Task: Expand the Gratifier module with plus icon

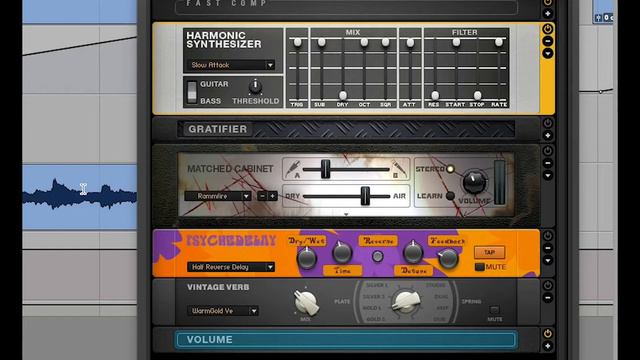Action: pyautogui.click(x=548, y=135)
